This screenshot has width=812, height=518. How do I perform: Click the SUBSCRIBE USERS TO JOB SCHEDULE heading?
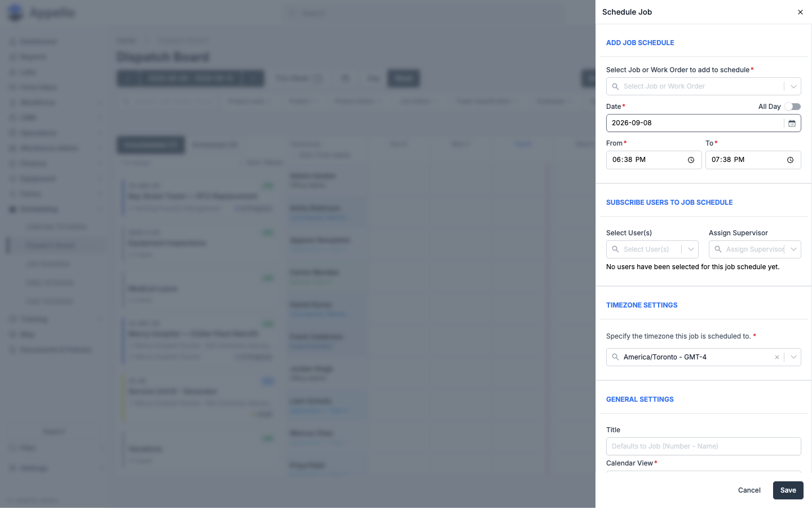(669, 203)
